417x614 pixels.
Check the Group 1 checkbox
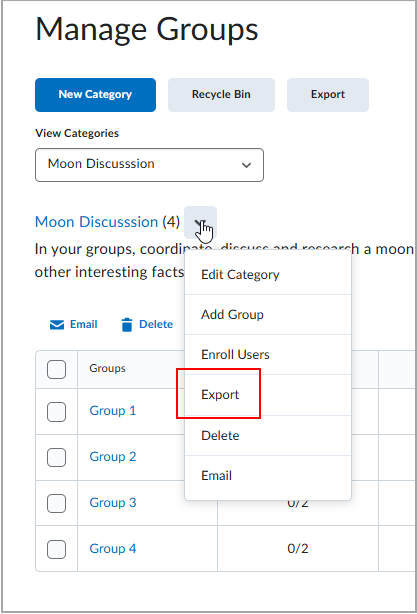point(56,412)
